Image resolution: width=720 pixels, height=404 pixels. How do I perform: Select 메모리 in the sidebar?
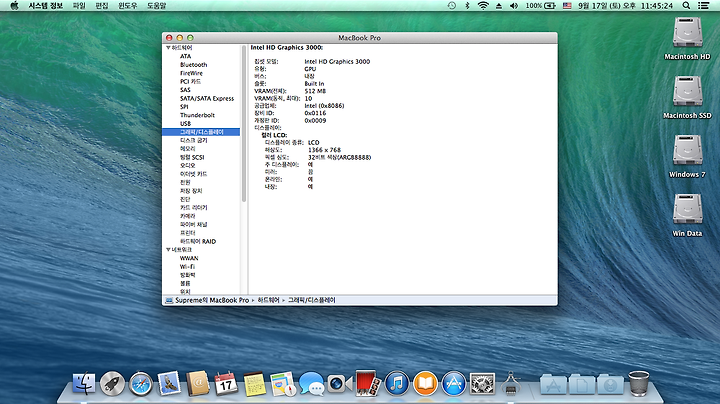[x=187, y=149]
